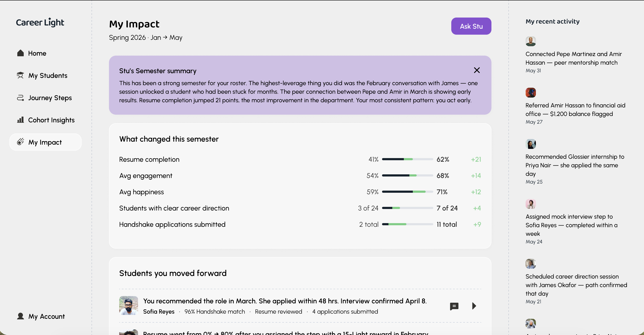This screenshot has width=644, height=335.
Task: Open the My Students menu item
Action: [x=46, y=75]
